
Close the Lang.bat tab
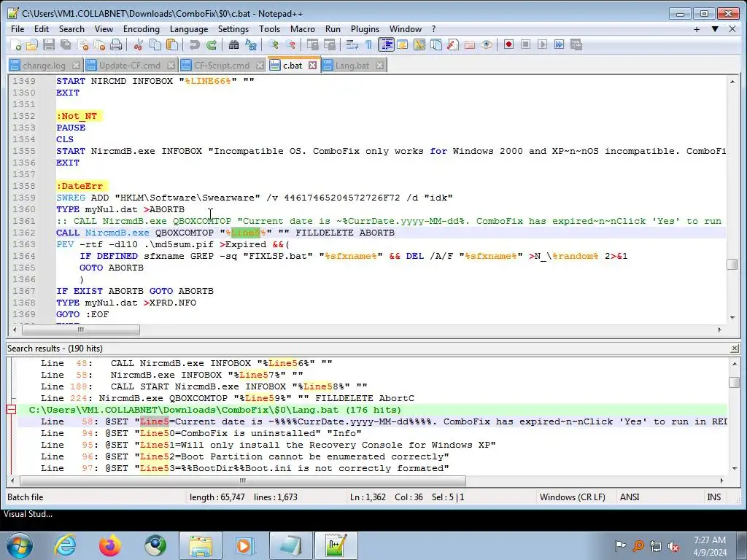[x=379, y=65]
